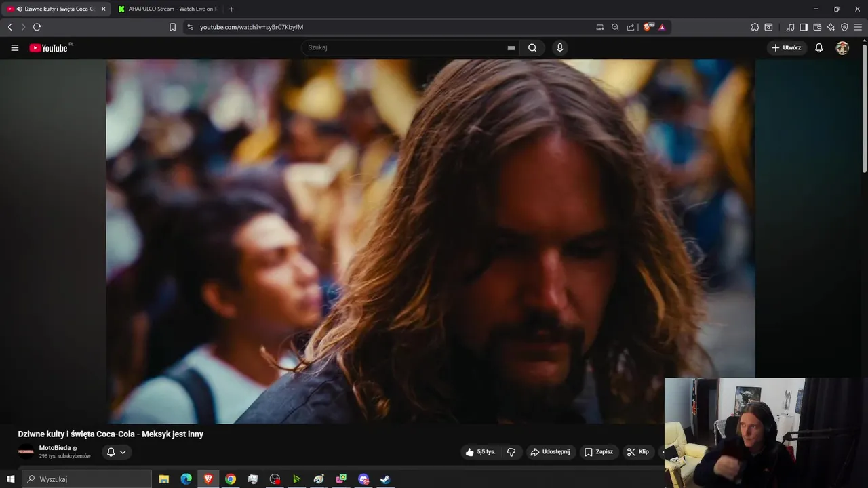Open the on-screen keyboard in search box
This screenshot has height=488, width=868.
coord(511,48)
